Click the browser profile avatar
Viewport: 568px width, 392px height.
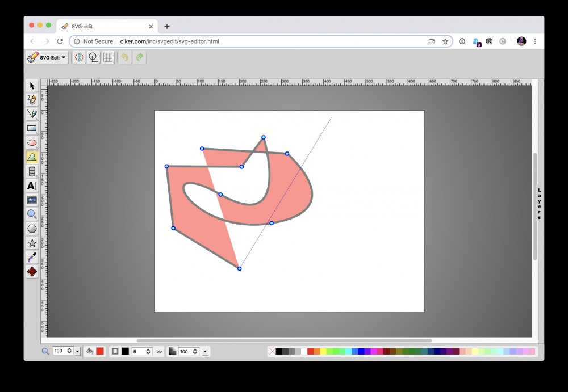521,41
